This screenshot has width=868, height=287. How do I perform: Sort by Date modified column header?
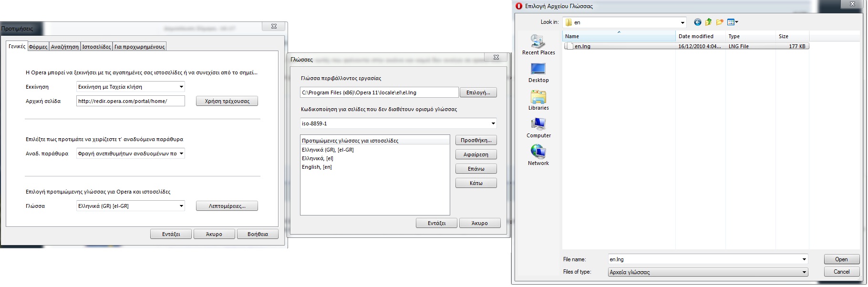click(x=701, y=36)
